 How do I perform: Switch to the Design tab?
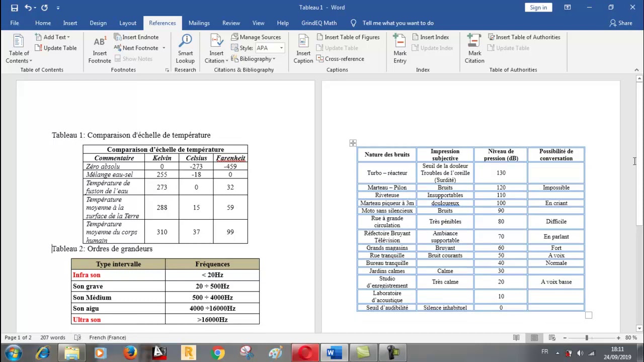(98, 23)
